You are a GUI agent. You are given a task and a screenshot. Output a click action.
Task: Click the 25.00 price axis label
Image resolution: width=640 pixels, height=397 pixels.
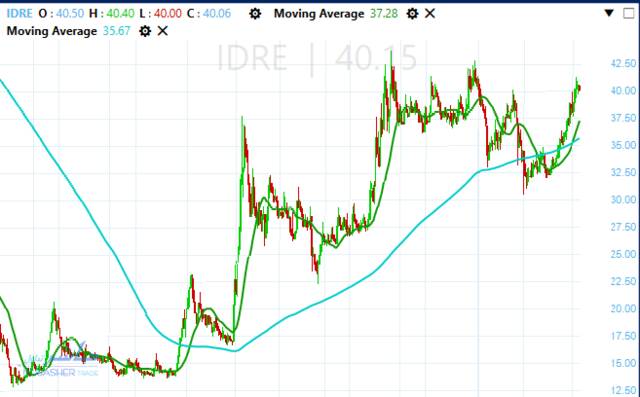click(x=623, y=254)
